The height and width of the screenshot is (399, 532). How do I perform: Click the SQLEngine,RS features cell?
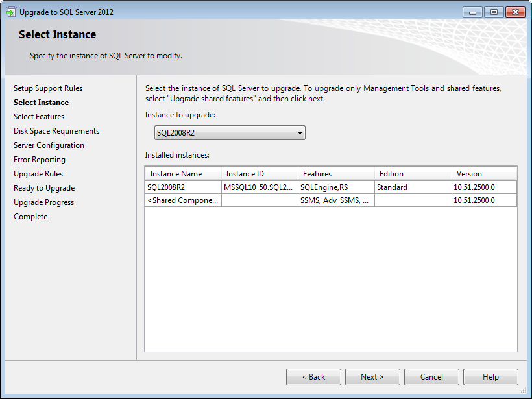pyautogui.click(x=336, y=187)
